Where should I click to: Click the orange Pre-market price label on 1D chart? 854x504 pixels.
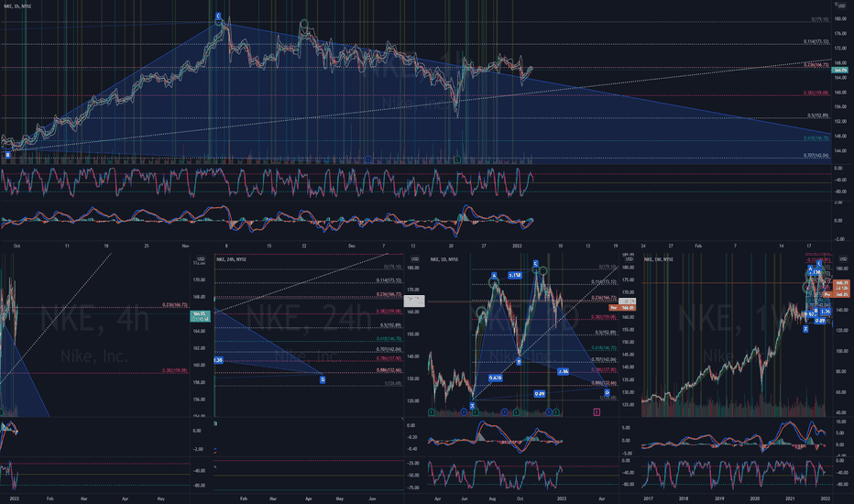[x=622, y=308]
